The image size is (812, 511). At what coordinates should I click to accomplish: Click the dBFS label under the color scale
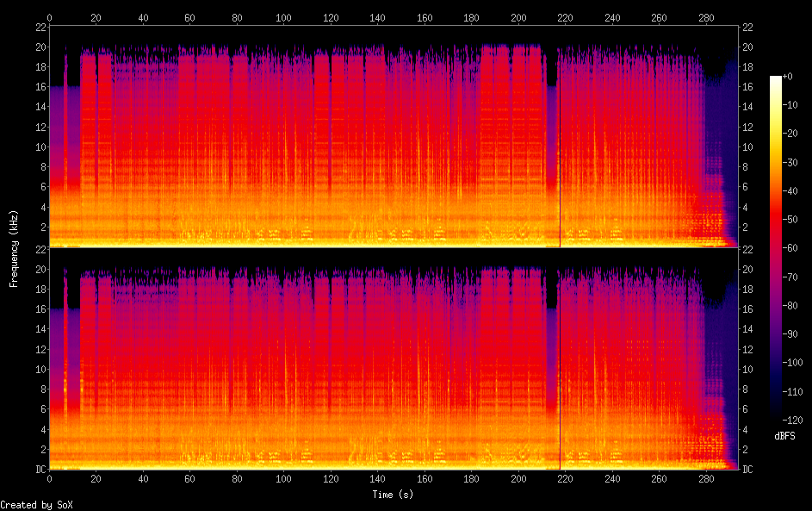(784, 436)
